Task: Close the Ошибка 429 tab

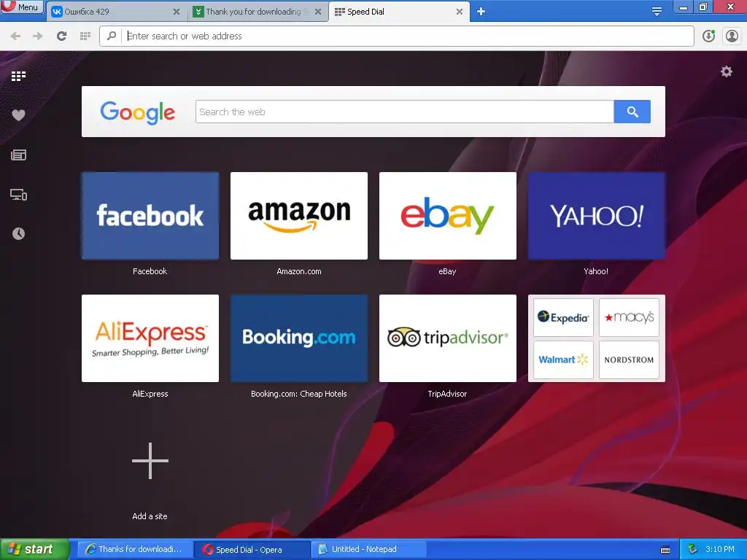Action: tap(177, 12)
